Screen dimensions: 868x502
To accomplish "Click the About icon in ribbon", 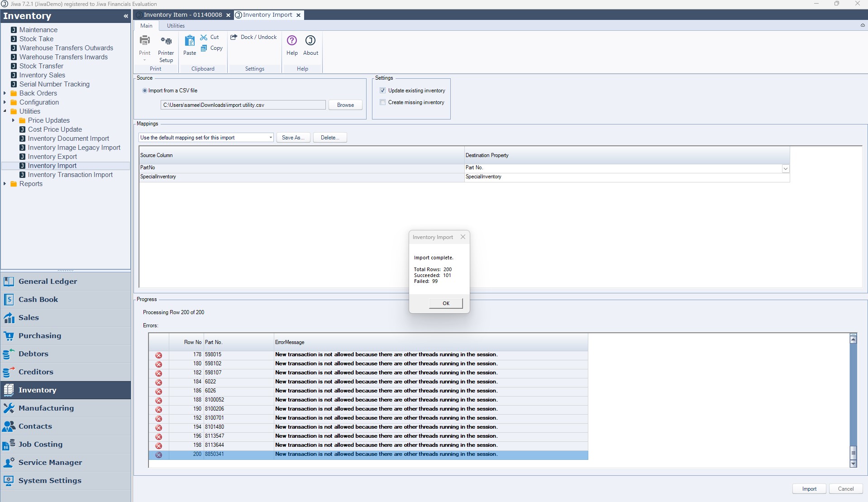I will [x=310, y=41].
